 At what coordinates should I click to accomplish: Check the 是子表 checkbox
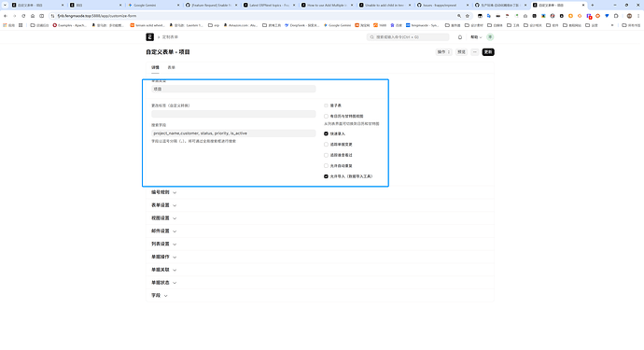click(x=326, y=105)
